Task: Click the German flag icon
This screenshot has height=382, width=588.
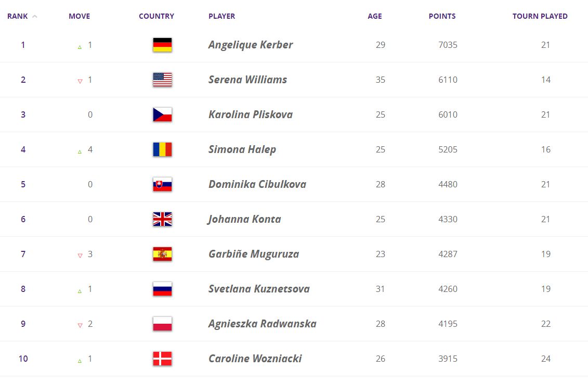Action: tap(162, 45)
